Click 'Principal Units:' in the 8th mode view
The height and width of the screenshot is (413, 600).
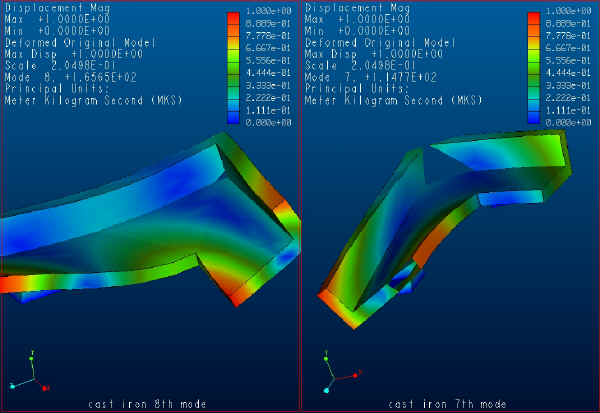(57, 88)
